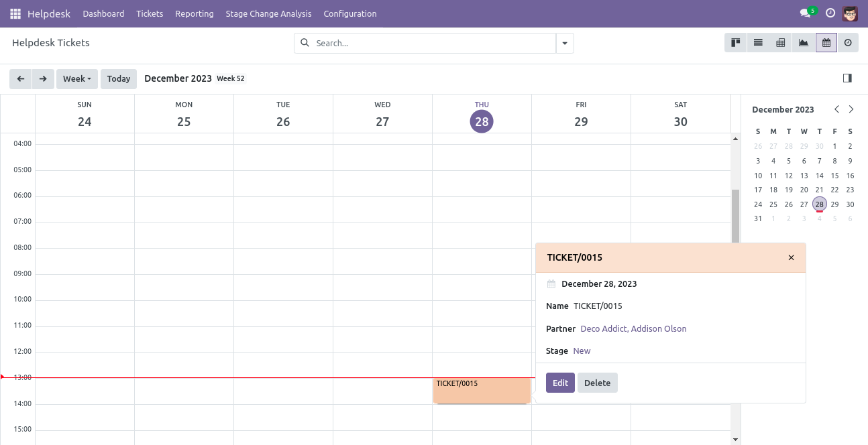The width and height of the screenshot is (868, 445).
Task: Switch to the graph view
Action: click(804, 43)
